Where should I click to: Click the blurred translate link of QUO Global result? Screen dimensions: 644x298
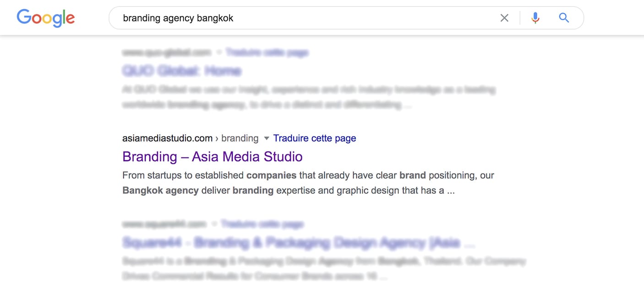pyautogui.click(x=267, y=53)
